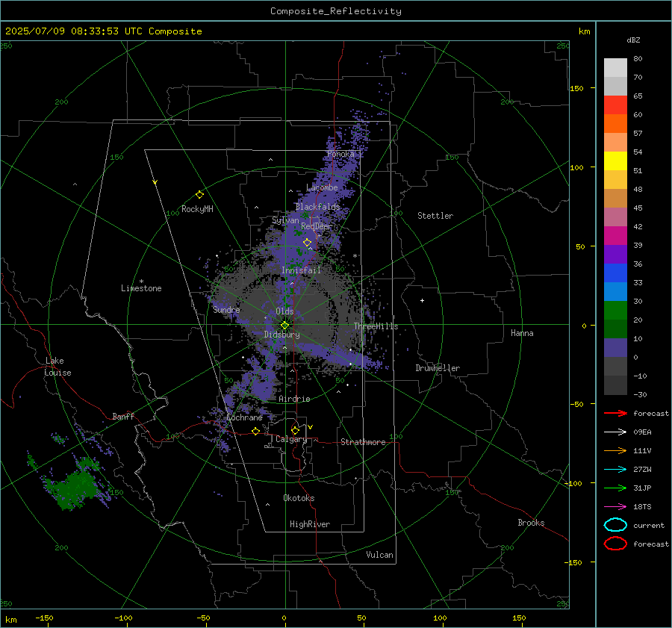Screen dimensions: 672x628
Task: Click the red 60-65 dBZ color swatch
Action: [x=615, y=105]
